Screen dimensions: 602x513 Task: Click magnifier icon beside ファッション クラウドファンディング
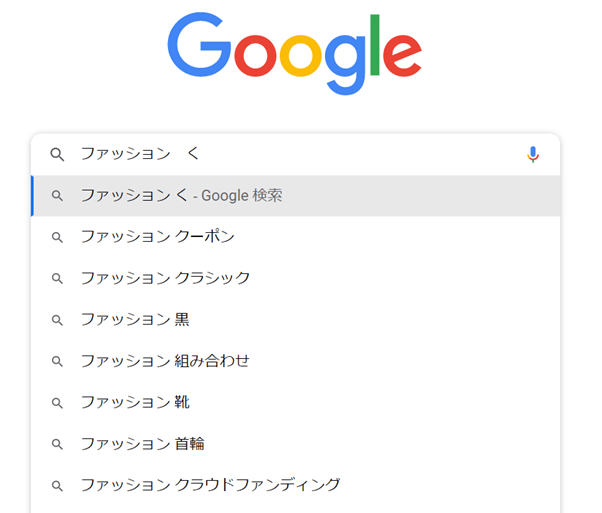pos(58,486)
